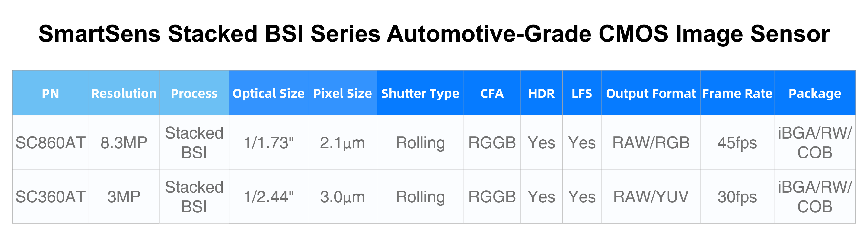Select the Optical Size header
868x249 pixels.
(x=268, y=93)
